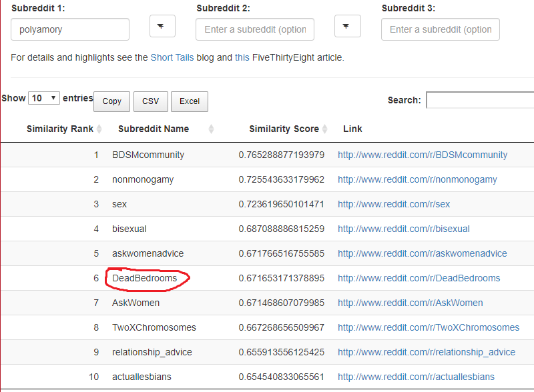The width and height of the screenshot is (534, 392).
Task: Click score 0.667268656509967
Action: (x=281, y=327)
